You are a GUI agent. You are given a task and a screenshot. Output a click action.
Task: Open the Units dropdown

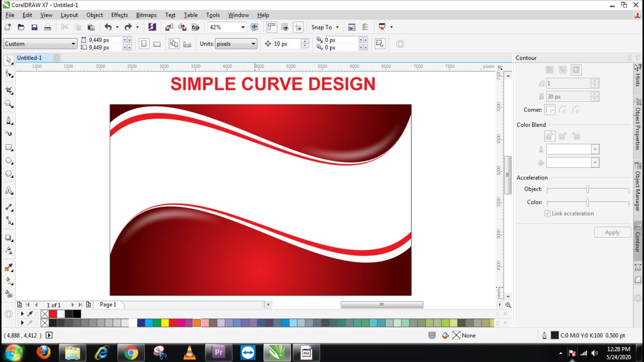tap(253, 44)
